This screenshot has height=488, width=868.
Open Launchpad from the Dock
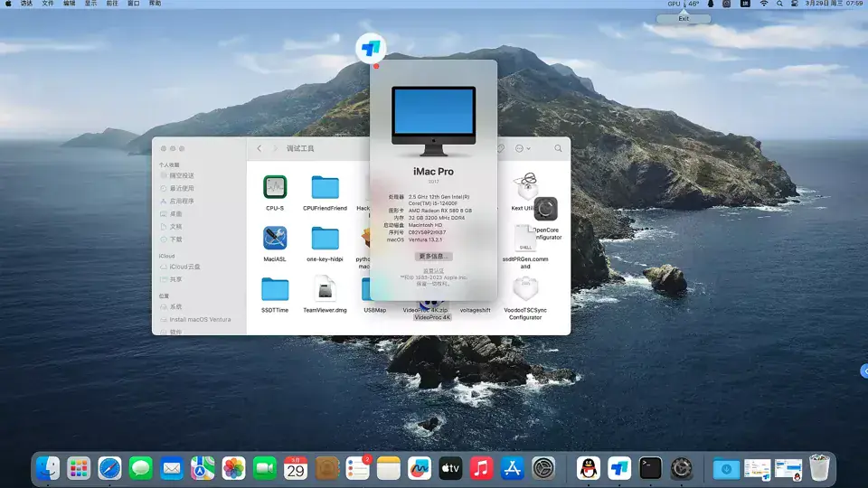79,469
